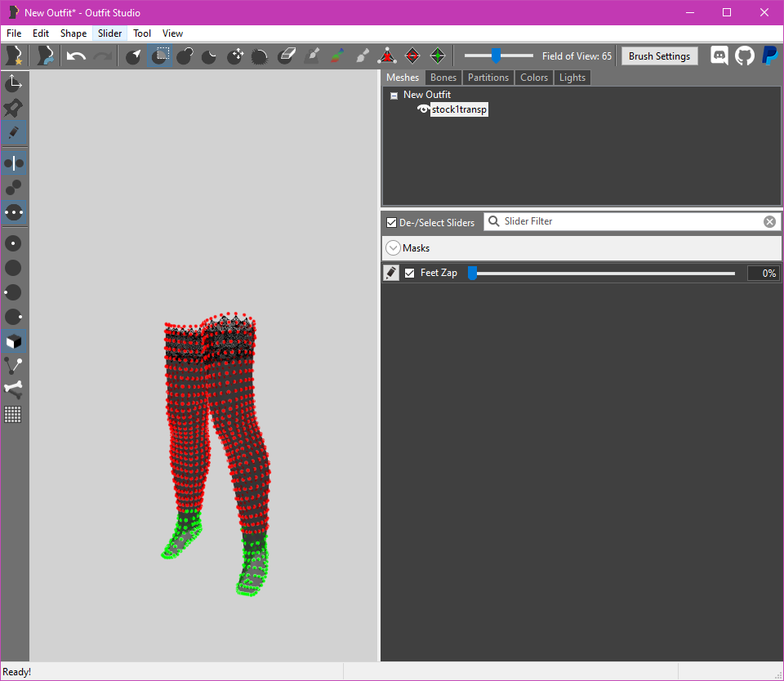
Task: Open the Shape menu
Action: 73,33
